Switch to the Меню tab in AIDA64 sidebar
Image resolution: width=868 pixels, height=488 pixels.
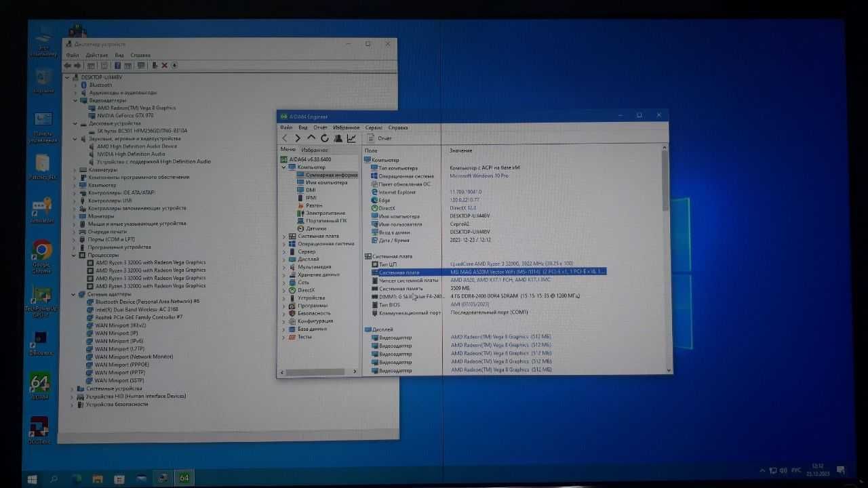point(288,150)
